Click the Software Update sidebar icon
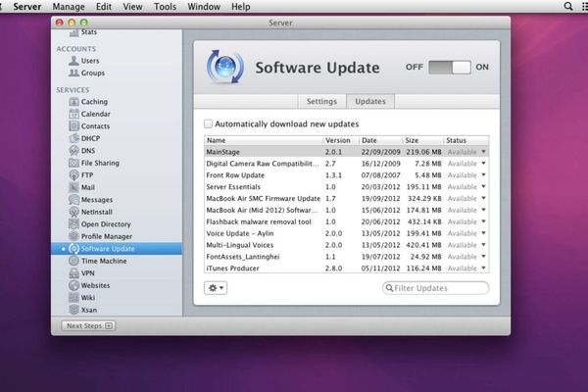The width and height of the screenshot is (588, 392). pyautogui.click(x=73, y=249)
